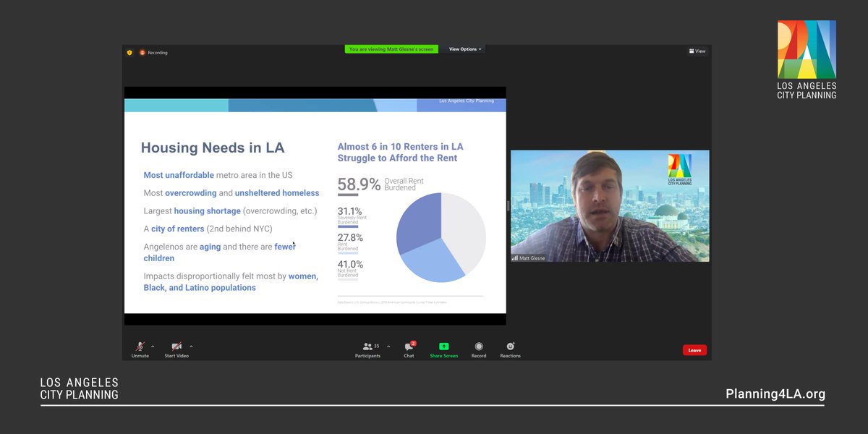The image size is (868, 434).
Task: Click the unread chat badge
Action: click(x=413, y=344)
